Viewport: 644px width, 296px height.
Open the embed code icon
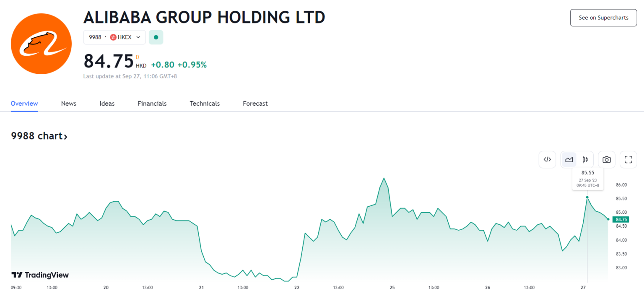[x=547, y=159]
